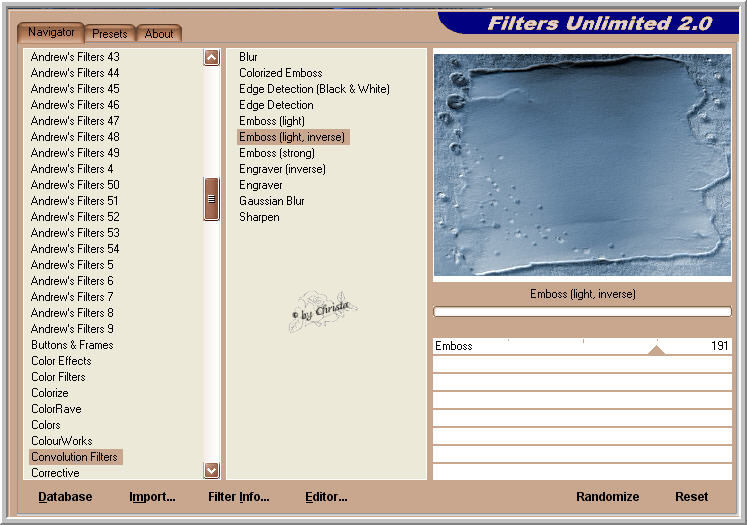Viewport: 747px width, 525px height.
Task: Pick the plain Engraver filter
Action: click(261, 185)
